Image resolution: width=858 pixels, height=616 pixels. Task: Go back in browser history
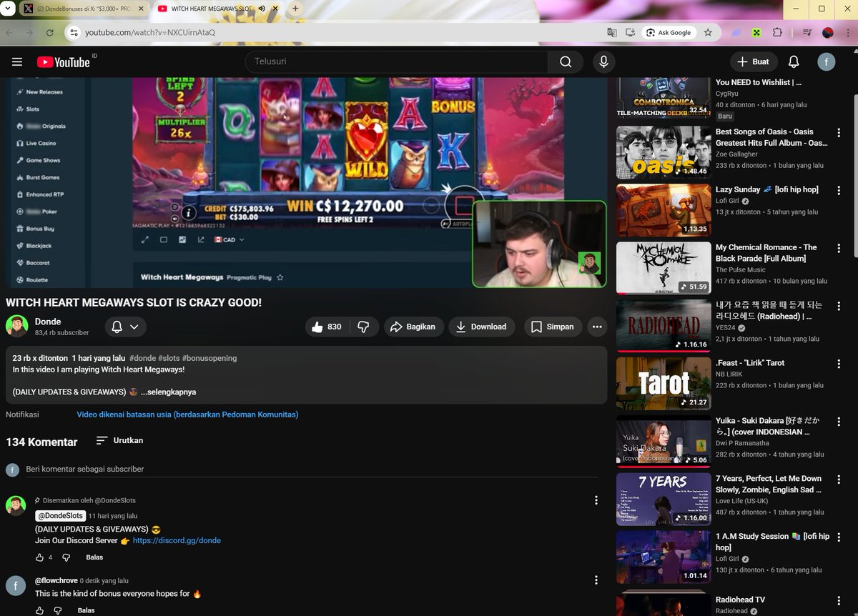tap(9, 32)
